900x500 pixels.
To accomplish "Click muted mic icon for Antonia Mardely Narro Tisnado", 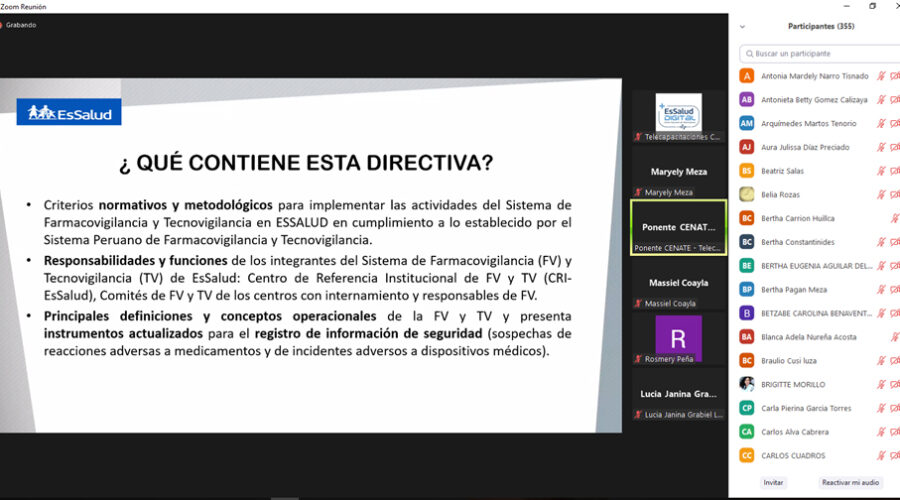I will pyautogui.click(x=881, y=76).
